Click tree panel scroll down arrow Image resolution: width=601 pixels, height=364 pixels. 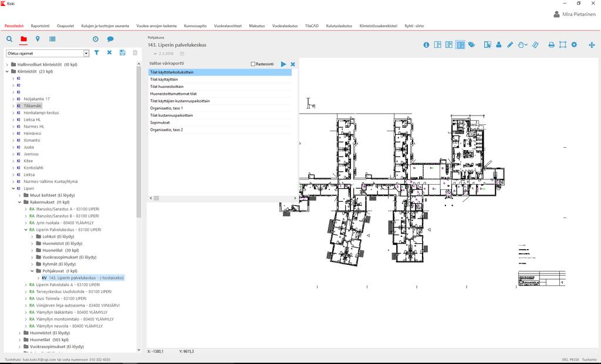click(x=139, y=350)
